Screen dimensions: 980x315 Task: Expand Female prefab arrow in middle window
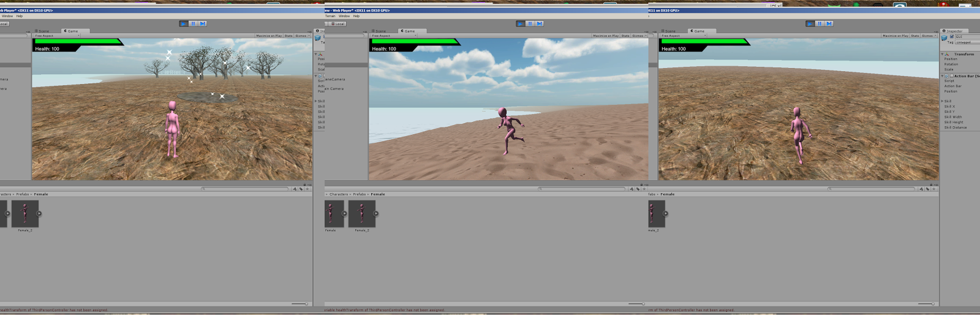coord(345,214)
